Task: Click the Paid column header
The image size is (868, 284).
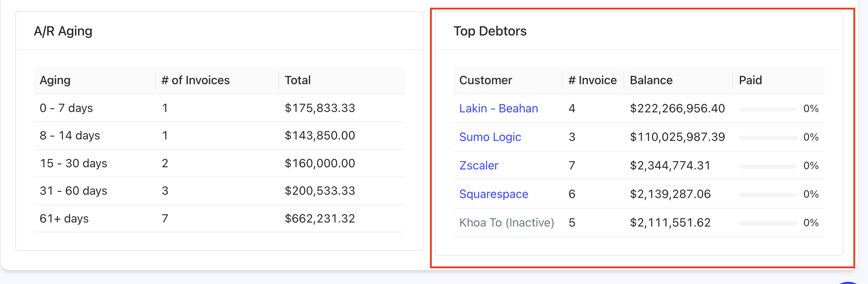Action: click(750, 80)
